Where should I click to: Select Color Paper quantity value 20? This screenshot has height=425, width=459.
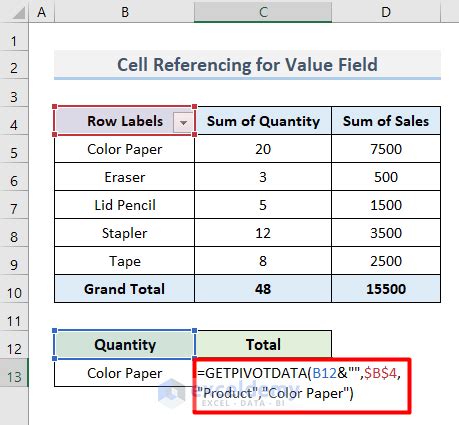(263, 149)
